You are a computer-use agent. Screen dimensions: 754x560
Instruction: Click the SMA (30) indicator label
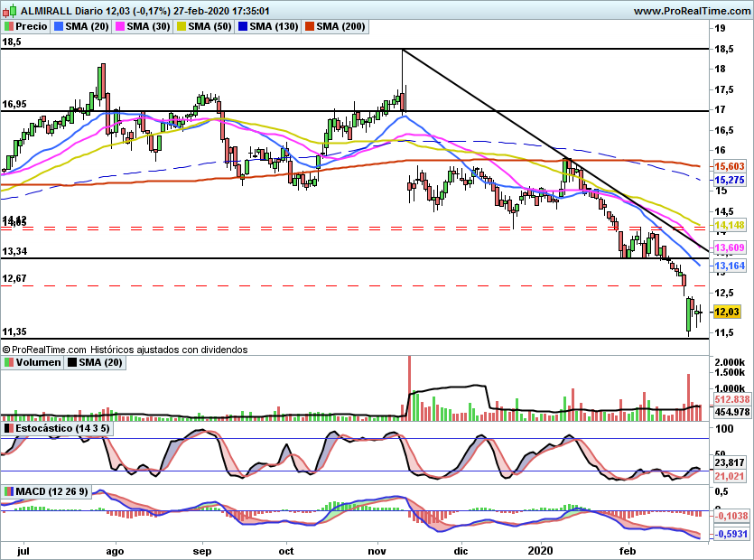tap(147, 27)
